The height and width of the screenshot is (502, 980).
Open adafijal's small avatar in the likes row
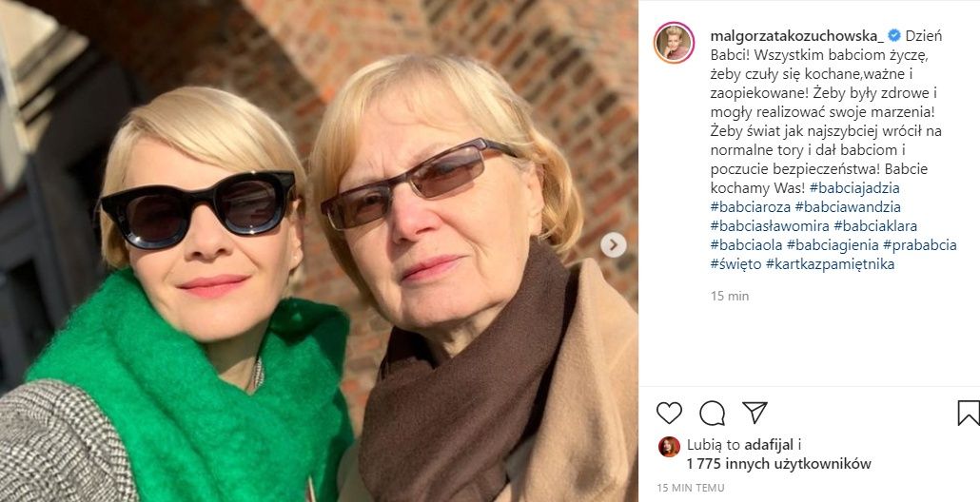[669, 447]
